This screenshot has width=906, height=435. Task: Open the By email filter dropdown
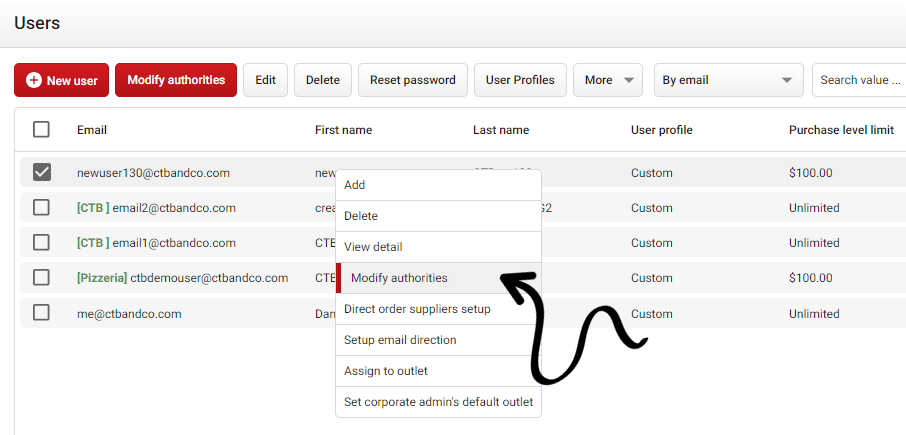[x=728, y=80]
